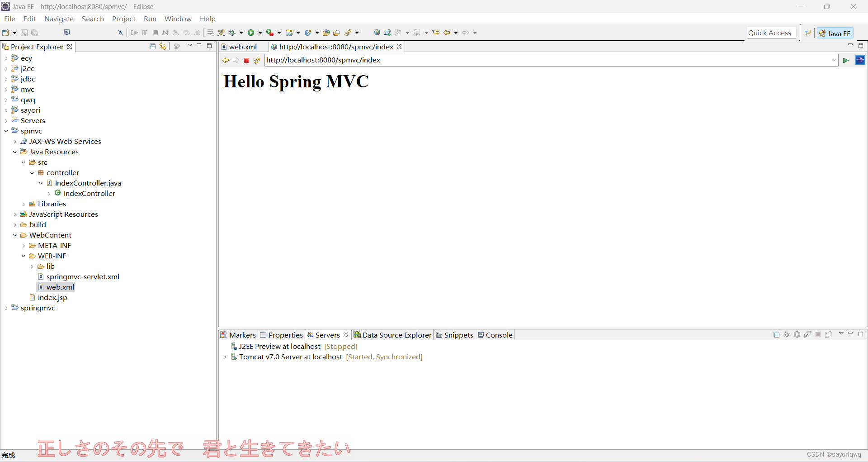The height and width of the screenshot is (462, 868).
Task: Maximize the Servers view panel
Action: (861, 334)
